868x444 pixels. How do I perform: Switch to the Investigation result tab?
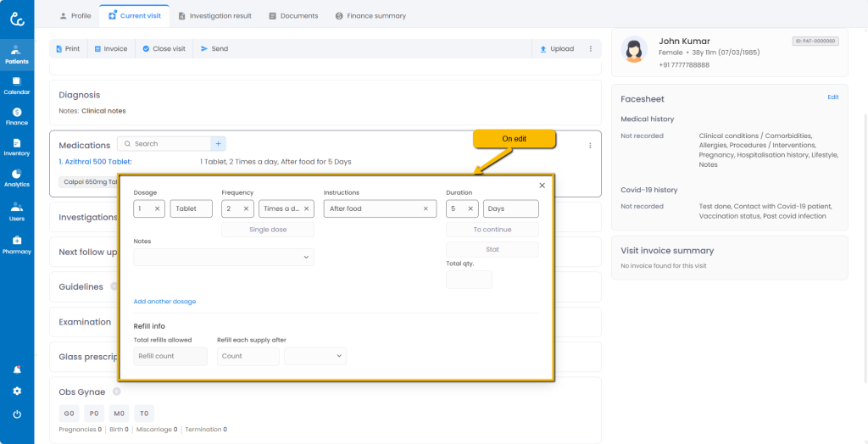(215, 16)
